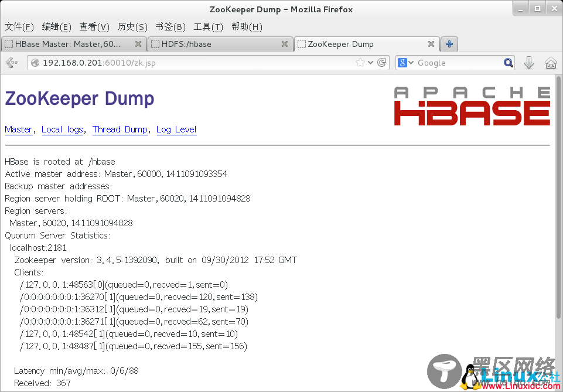The image size is (563, 392).
Task: Click the client entry with port 36270
Action: [139, 297]
